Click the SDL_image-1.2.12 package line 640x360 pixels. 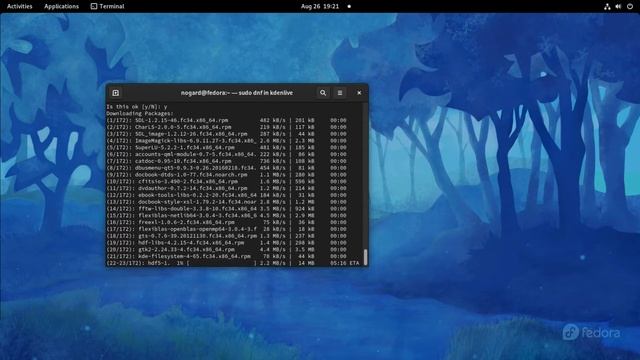pyautogui.click(x=227, y=134)
